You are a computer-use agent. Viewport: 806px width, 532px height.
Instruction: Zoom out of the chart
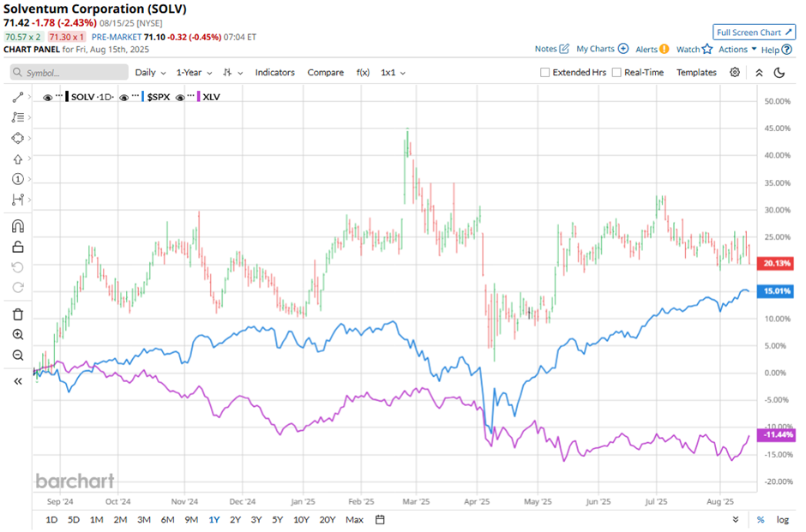point(18,356)
